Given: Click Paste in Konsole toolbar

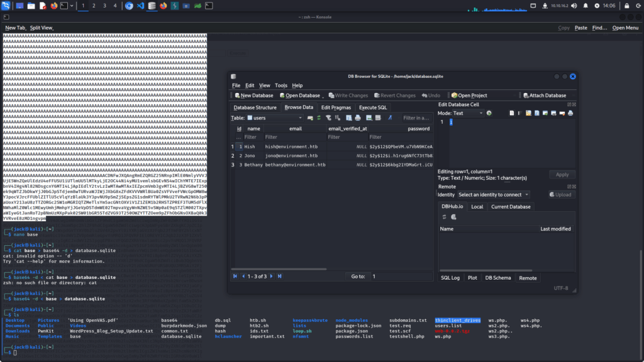Looking at the screenshot, I should (x=580, y=28).
